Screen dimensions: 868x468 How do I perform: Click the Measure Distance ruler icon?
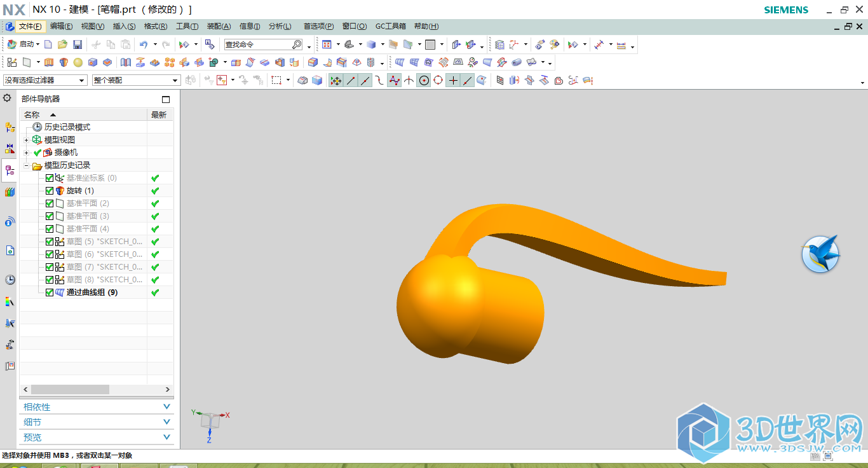[621, 45]
